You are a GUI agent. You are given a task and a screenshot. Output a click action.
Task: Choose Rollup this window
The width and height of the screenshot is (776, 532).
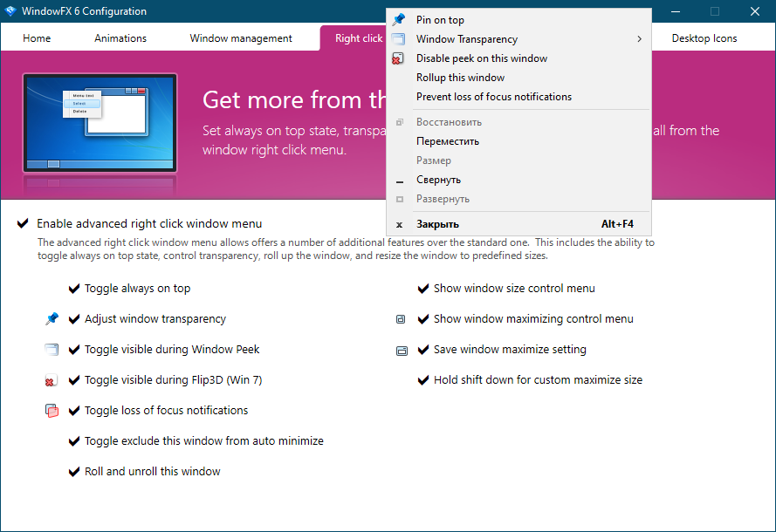click(518, 78)
